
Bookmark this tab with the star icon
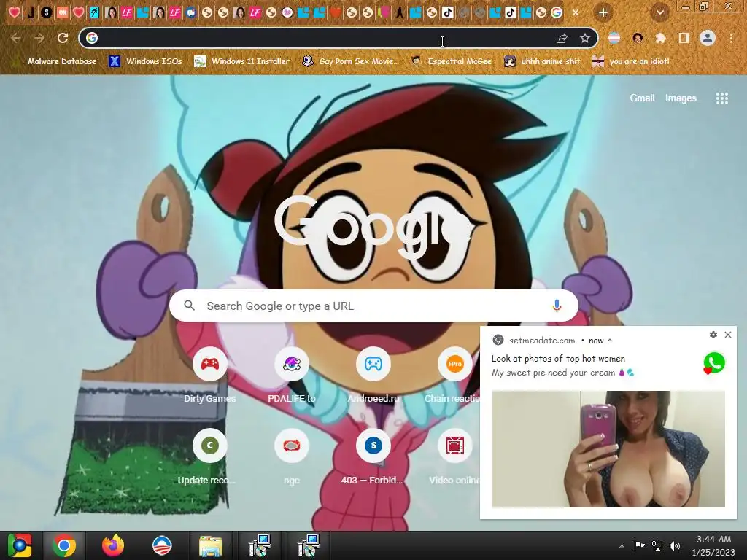click(585, 38)
